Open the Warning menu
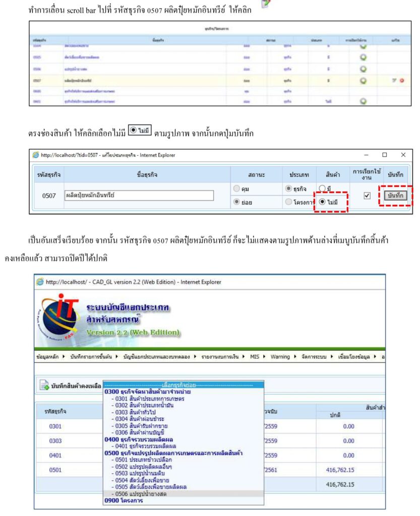Image resolution: width=420 pixels, height=516 pixels. (280, 357)
